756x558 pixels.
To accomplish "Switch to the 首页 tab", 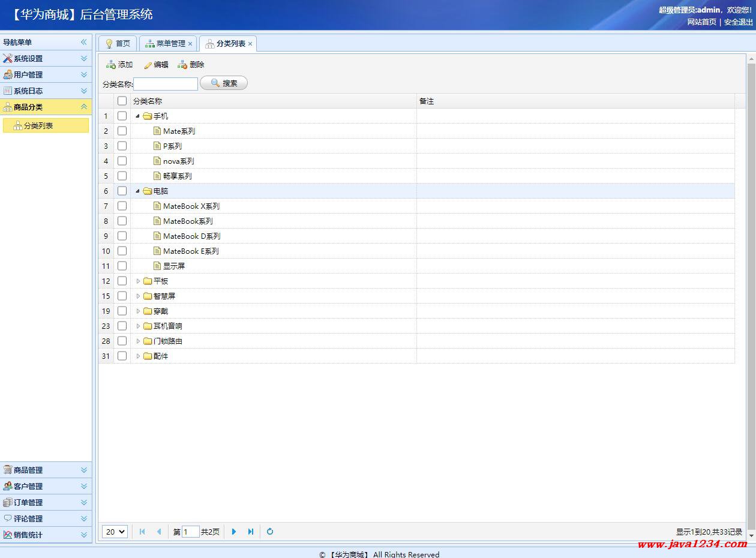I will pyautogui.click(x=117, y=43).
